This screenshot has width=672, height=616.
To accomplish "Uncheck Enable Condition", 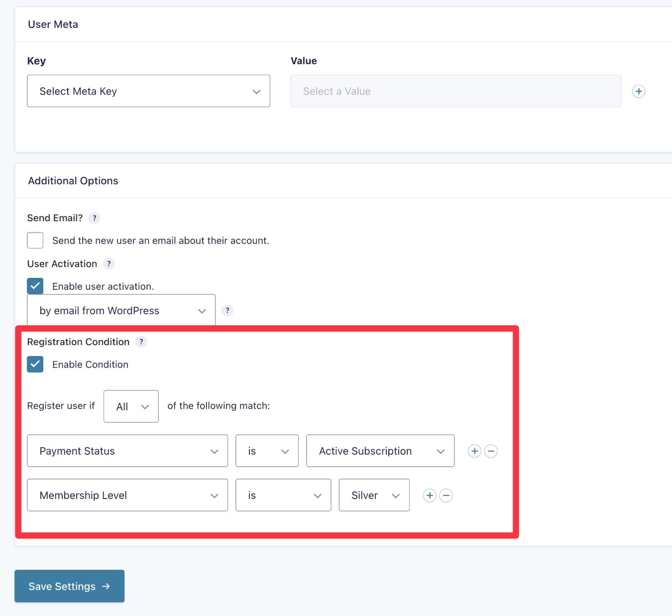I will click(35, 364).
